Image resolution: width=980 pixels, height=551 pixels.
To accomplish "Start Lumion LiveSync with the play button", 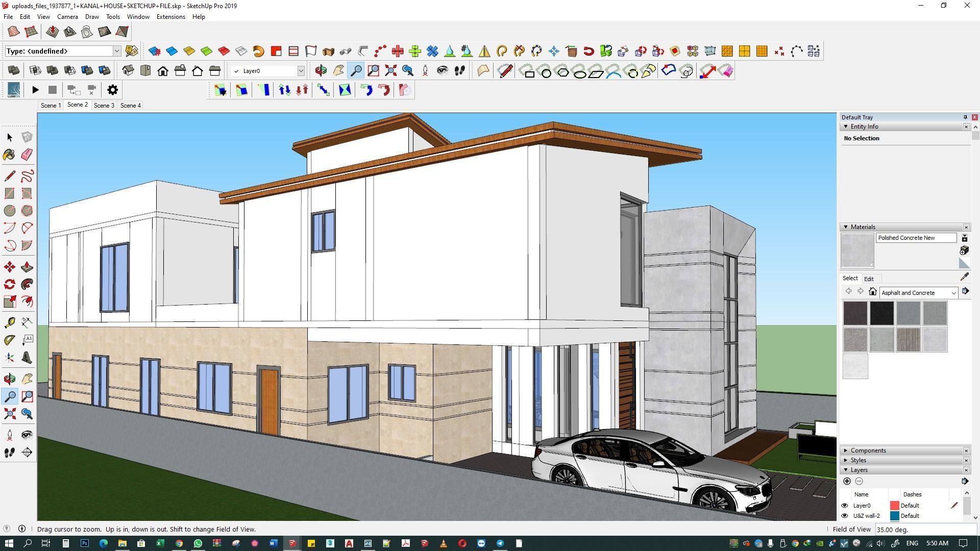I will pos(35,90).
